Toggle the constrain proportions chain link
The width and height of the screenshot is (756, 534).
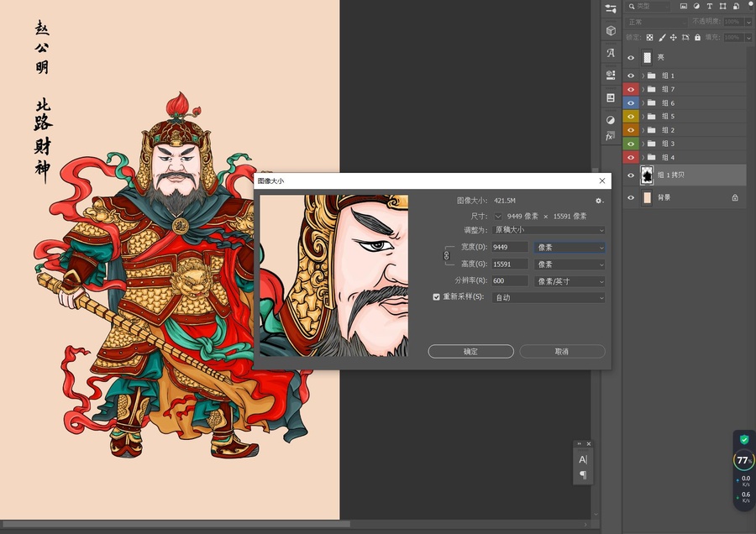point(447,255)
